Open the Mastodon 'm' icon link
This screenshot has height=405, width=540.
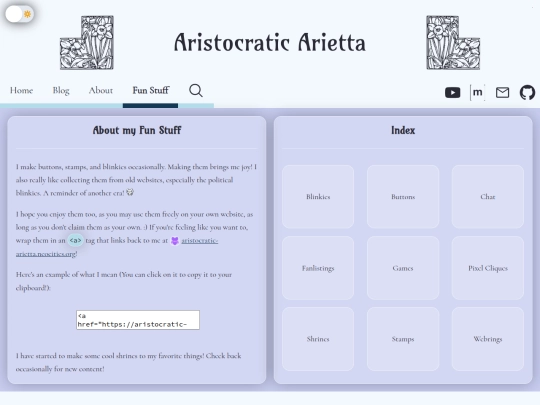point(477,92)
